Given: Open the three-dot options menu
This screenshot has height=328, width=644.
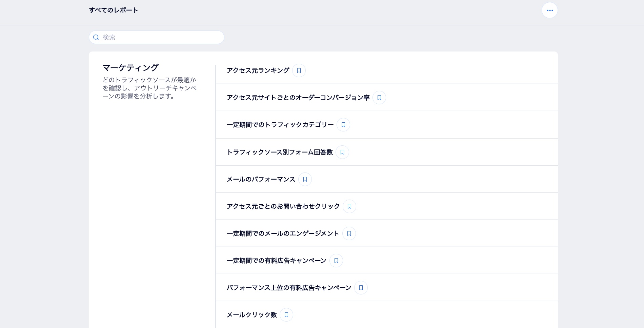Looking at the screenshot, I should click(550, 10).
